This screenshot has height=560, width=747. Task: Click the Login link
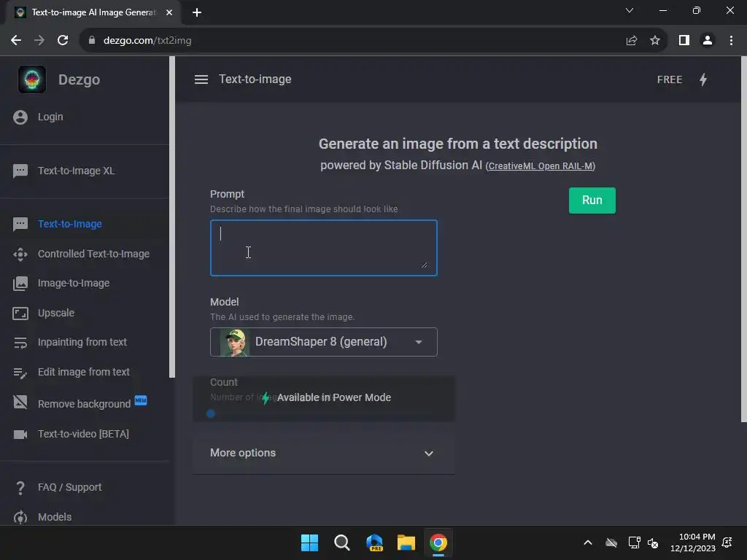(50, 117)
